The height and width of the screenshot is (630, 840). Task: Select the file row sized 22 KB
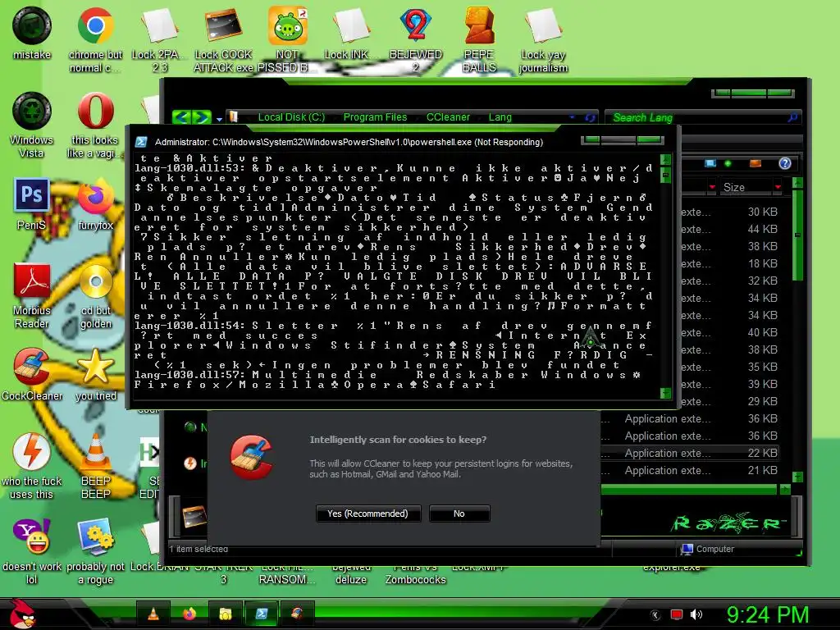point(689,453)
